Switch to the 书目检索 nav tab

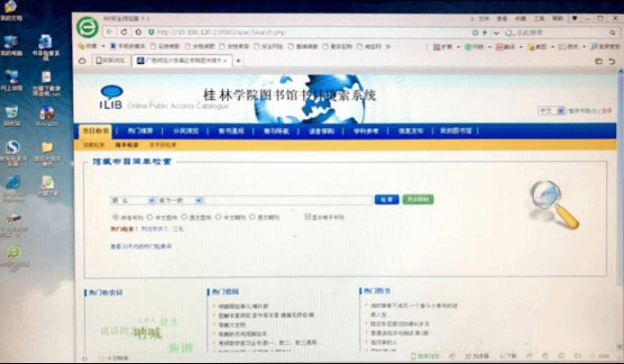[x=96, y=131]
